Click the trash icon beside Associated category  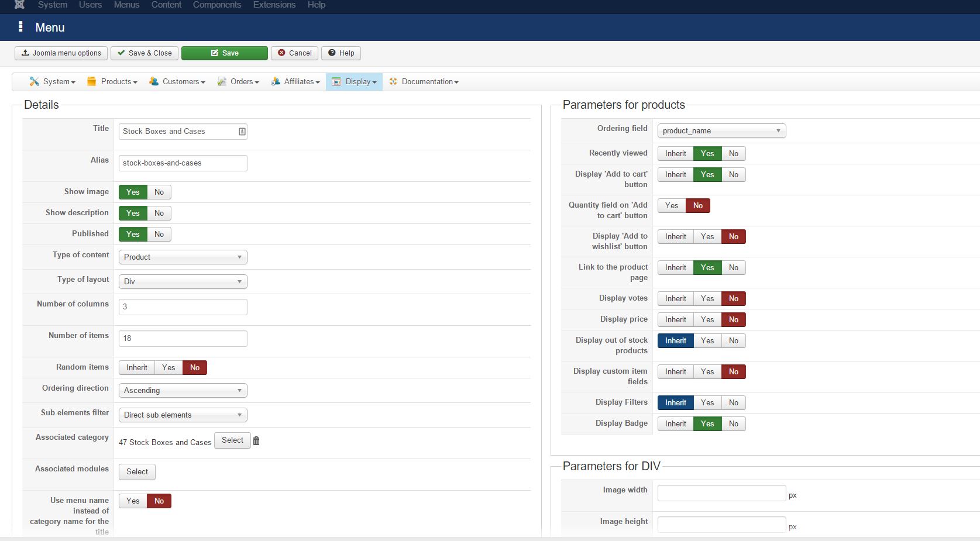pyautogui.click(x=256, y=441)
